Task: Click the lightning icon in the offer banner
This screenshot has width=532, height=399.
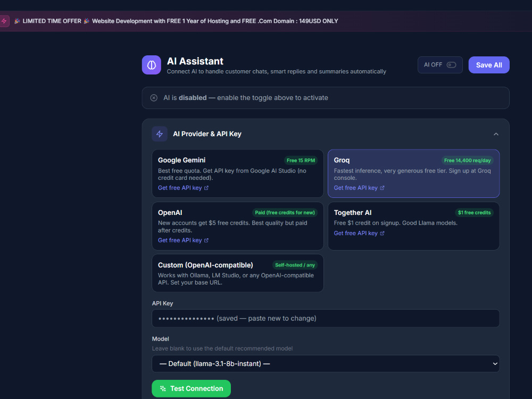Action: point(4,21)
